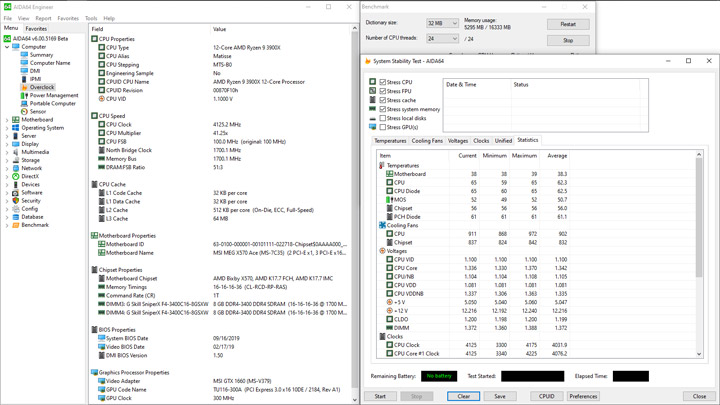Viewport: 720px width, 405px height.
Task: Open Preferences in stability test
Action: pos(583,396)
